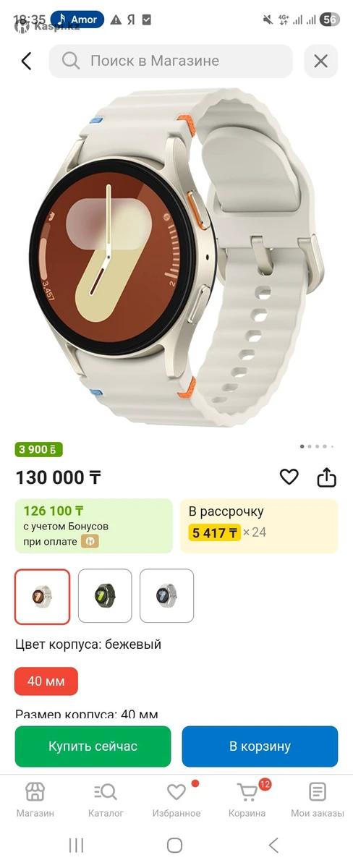Select the silver watch color thumbnail
Screen dimensions: 353x868
pyautogui.click(x=166, y=596)
